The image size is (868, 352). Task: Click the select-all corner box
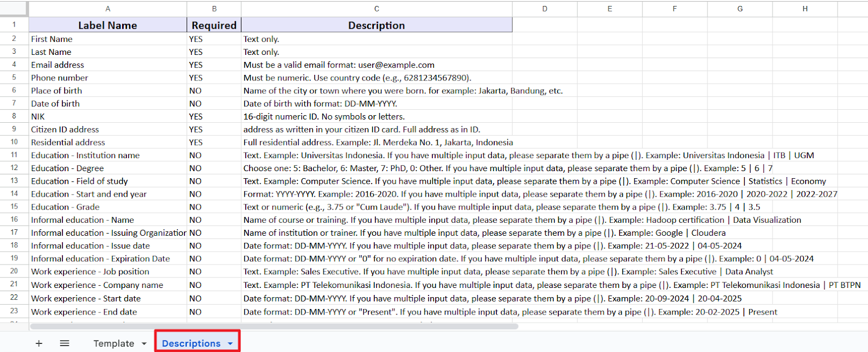14,9
